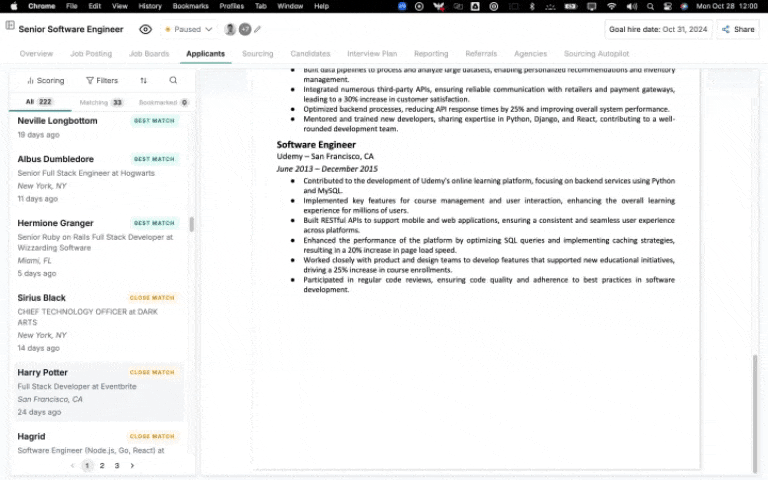This screenshot has height=480, width=768.
Task: Click the Share button
Action: (x=738, y=30)
